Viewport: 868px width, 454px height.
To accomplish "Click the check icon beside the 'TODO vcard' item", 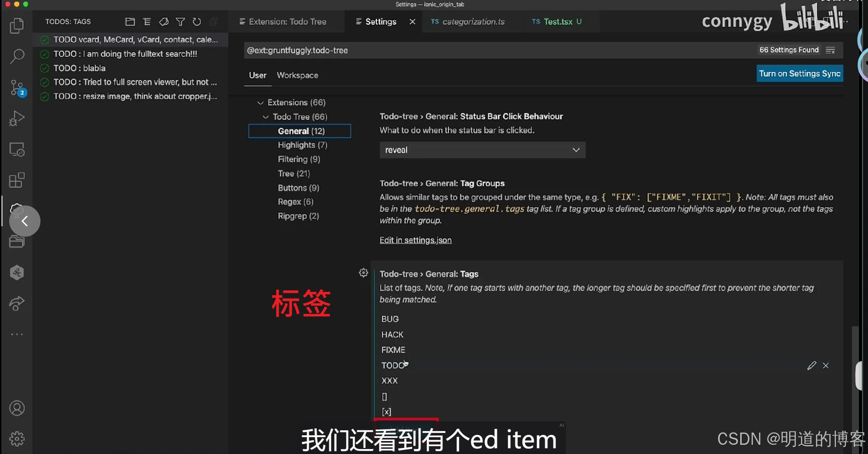I will tap(44, 40).
